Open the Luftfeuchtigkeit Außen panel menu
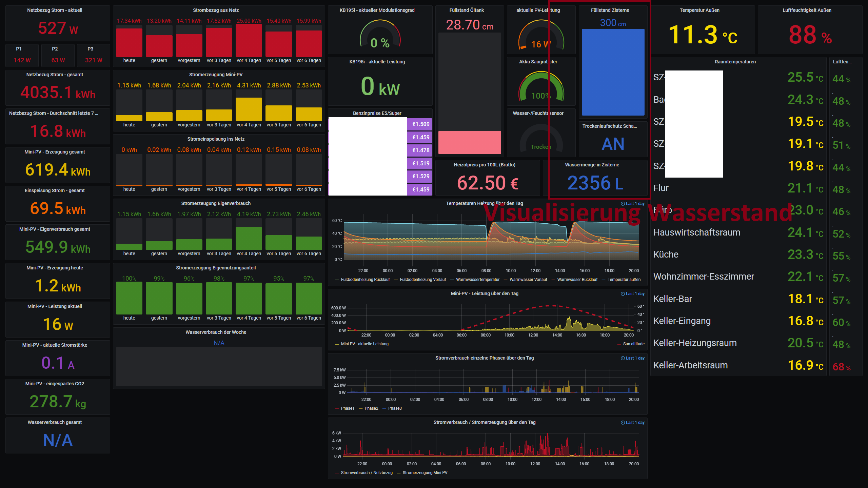 (x=807, y=11)
